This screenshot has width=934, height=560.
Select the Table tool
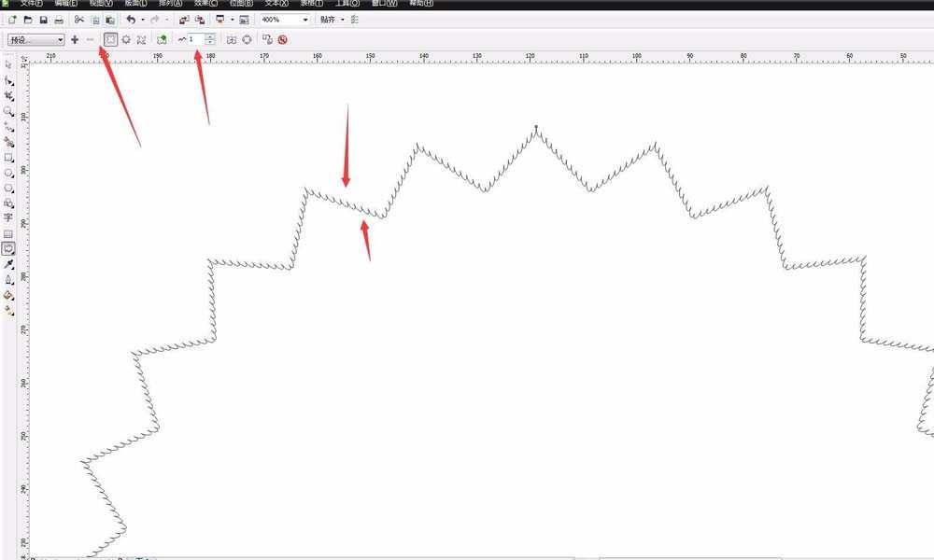pos(8,233)
